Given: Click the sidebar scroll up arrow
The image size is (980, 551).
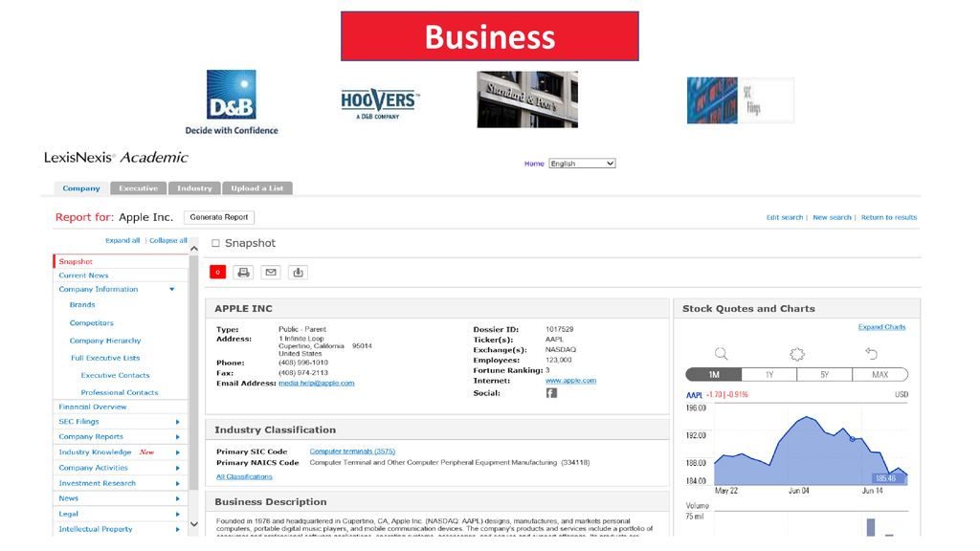Looking at the screenshot, I should pyautogui.click(x=193, y=249).
